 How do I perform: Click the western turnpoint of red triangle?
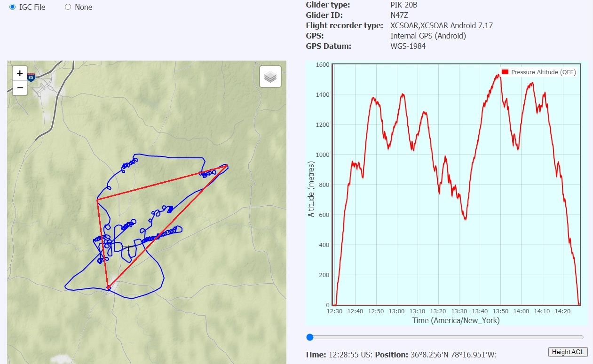[97, 200]
